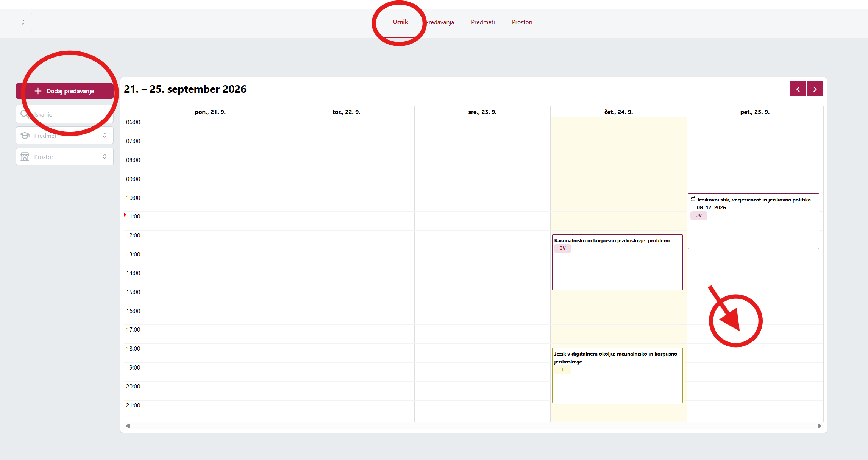Select the pet., 25. 9. column header
This screenshot has width=868, height=460.
[x=755, y=112]
